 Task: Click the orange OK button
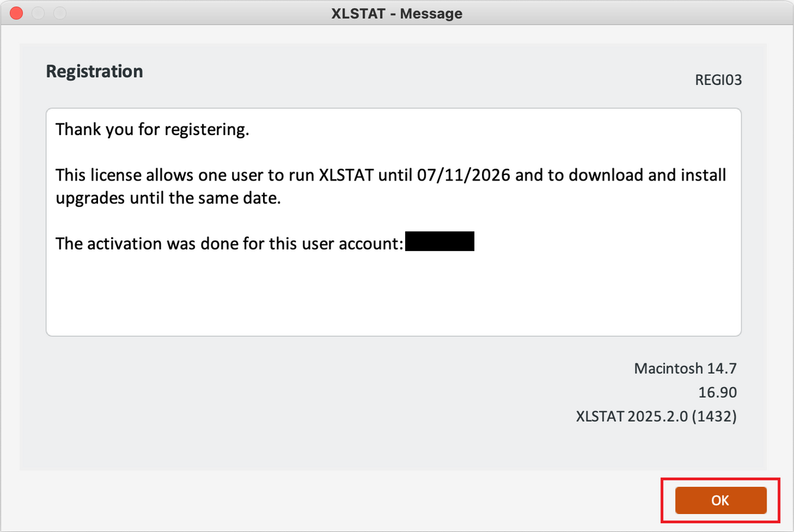720,500
